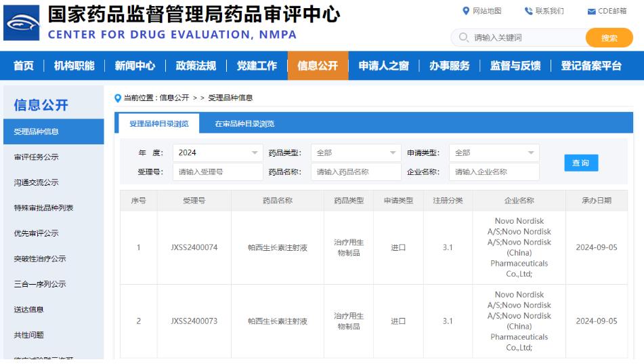Open 信息公开 in main navigation
Viewport: 644px width, 364px height.
point(318,66)
